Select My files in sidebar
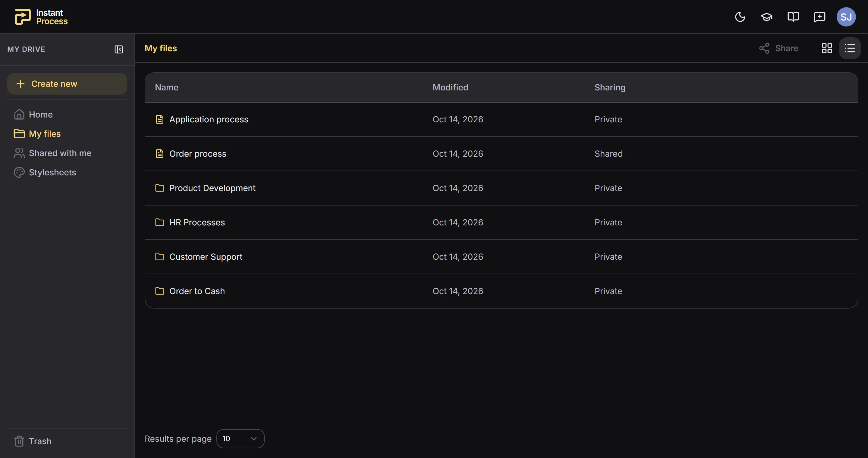The width and height of the screenshot is (868, 458). pos(67,134)
